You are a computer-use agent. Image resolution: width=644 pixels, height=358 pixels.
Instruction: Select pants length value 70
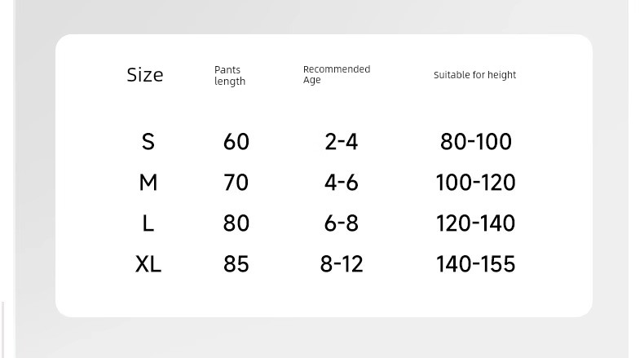click(x=236, y=182)
